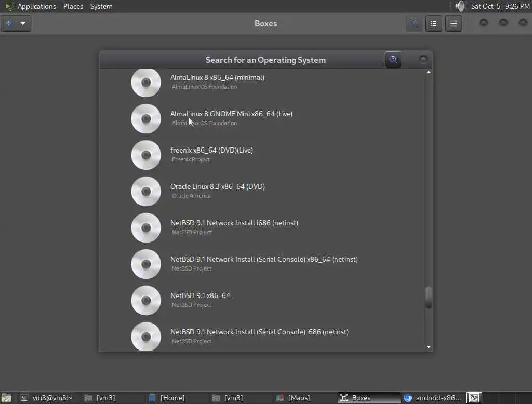Open the System menu
The height and width of the screenshot is (404, 532).
click(x=101, y=6)
